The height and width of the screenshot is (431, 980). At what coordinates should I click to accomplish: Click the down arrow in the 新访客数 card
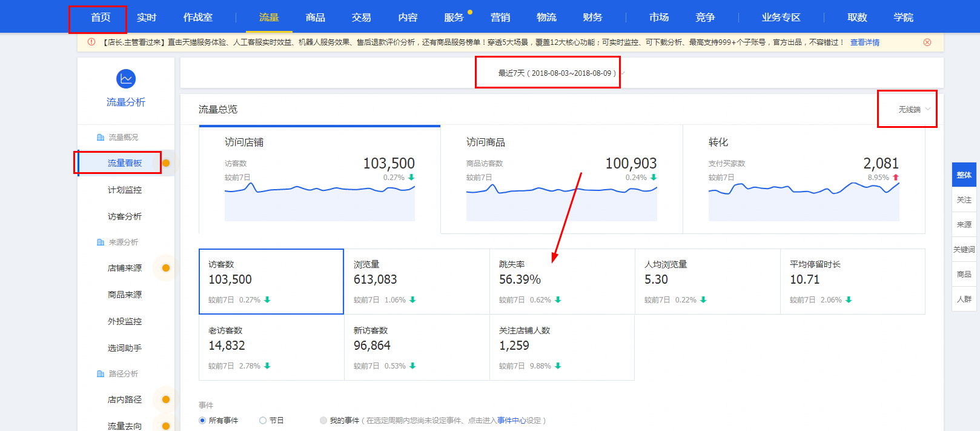tap(412, 366)
